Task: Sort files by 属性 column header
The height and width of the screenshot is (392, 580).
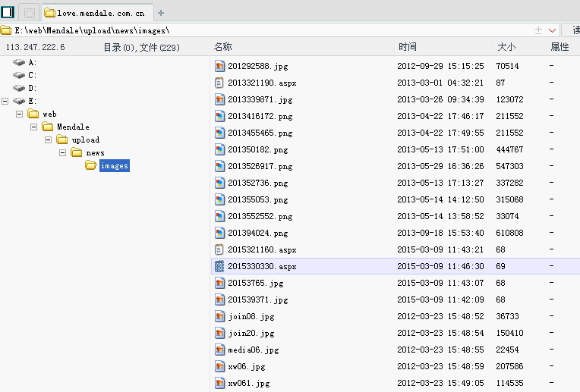Action: 560,47
